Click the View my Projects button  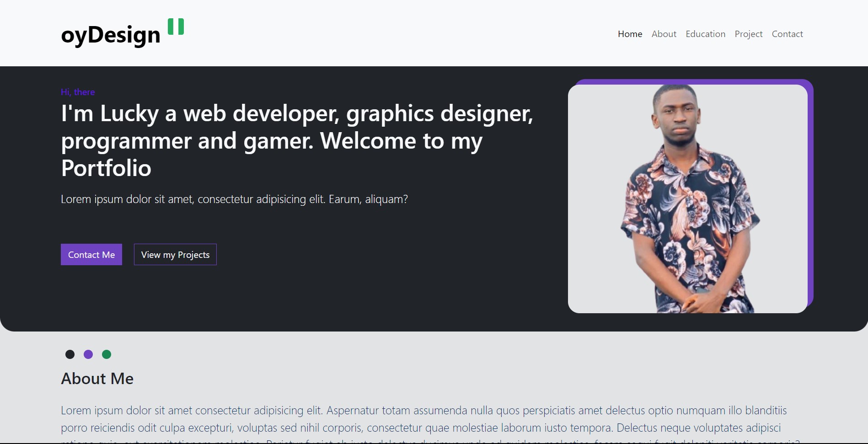[175, 254]
